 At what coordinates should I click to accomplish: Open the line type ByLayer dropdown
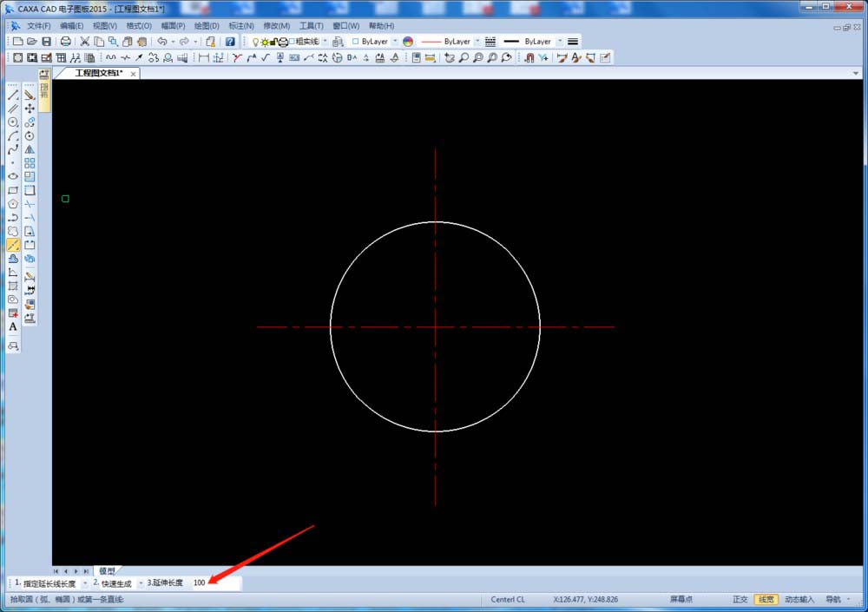[x=477, y=42]
